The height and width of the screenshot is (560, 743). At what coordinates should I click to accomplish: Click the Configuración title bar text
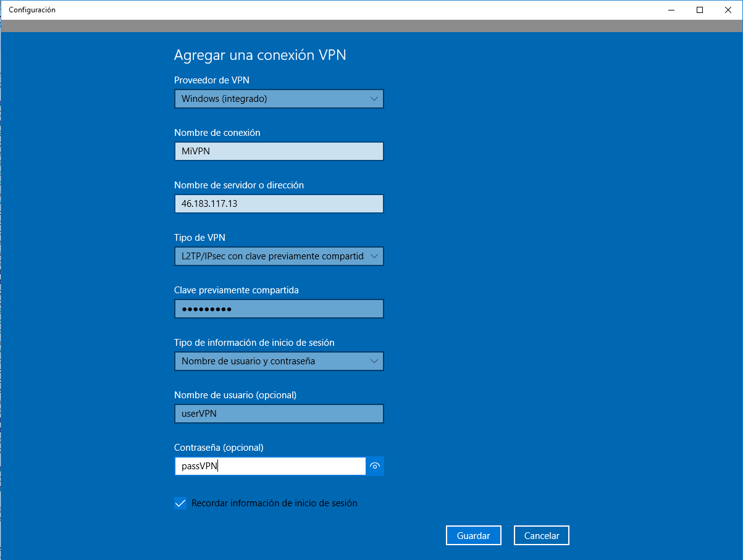click(32, 10)
